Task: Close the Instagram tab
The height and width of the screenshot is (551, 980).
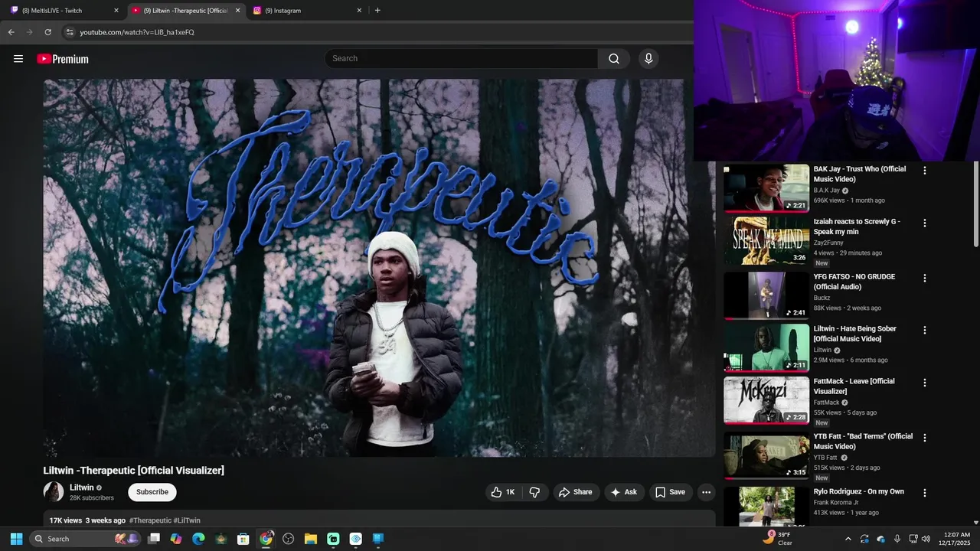Action: coord(359,11)
